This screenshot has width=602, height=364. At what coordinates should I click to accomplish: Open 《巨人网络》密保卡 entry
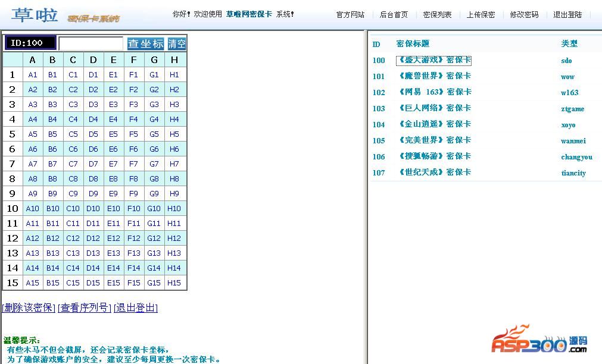pyautogui.click(x=434, y=108)
